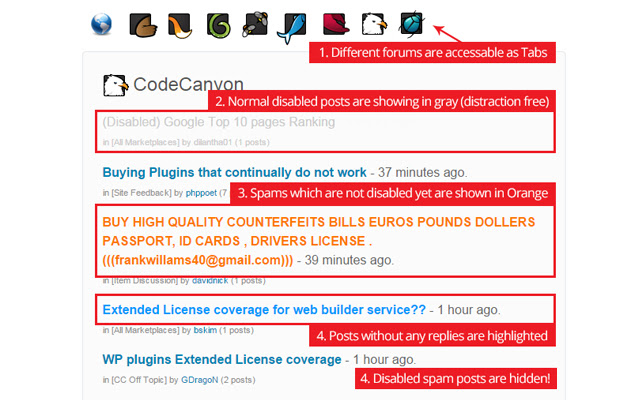
Task: Open Extended License coverage for web builder service
Action: click(x=264, y=310)
